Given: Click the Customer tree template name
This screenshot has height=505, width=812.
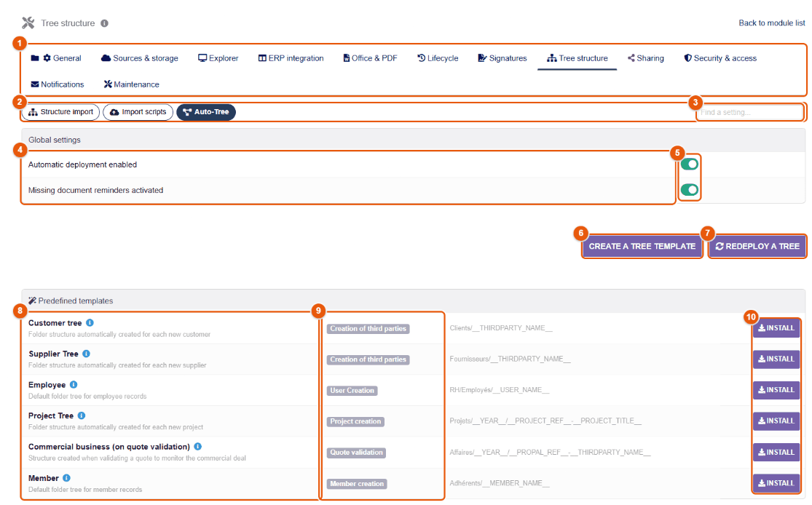Looking at the screenshot, I should (x=55, y=323).
